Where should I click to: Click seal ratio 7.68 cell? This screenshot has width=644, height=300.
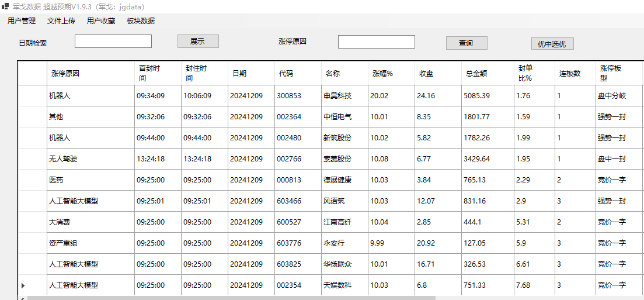pyautogui.click(x=534, y=285)
